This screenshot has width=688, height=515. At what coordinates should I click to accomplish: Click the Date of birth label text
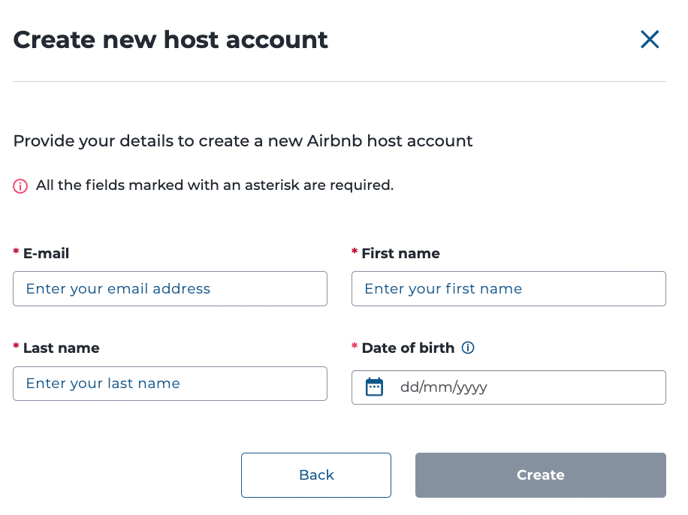click(x=408, y=348)
